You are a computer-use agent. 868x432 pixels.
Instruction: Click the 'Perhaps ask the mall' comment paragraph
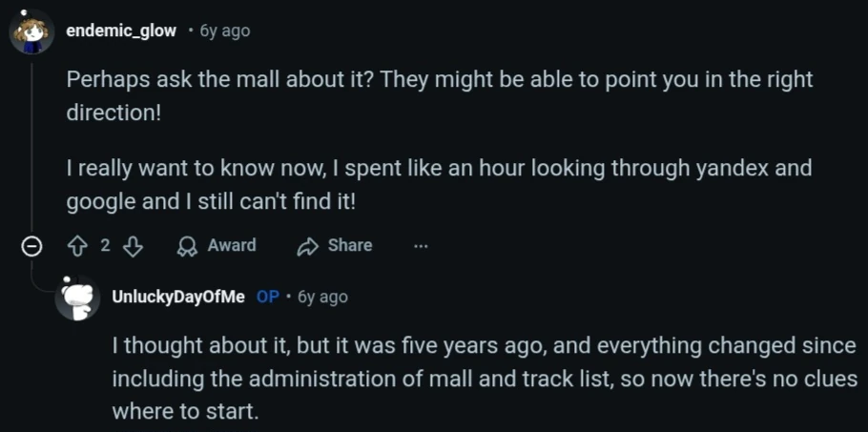(439, 95)
